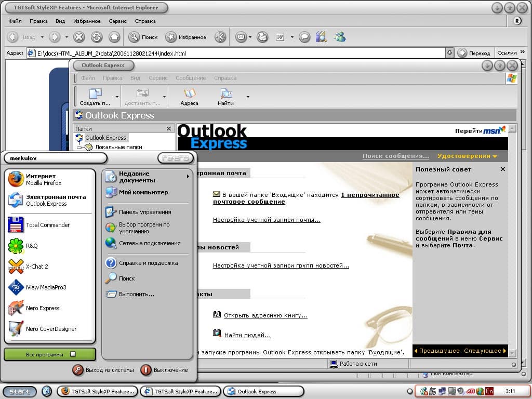Click Предыдущее previous tip button
Screen dimensions: 532x399
(437, 351)
